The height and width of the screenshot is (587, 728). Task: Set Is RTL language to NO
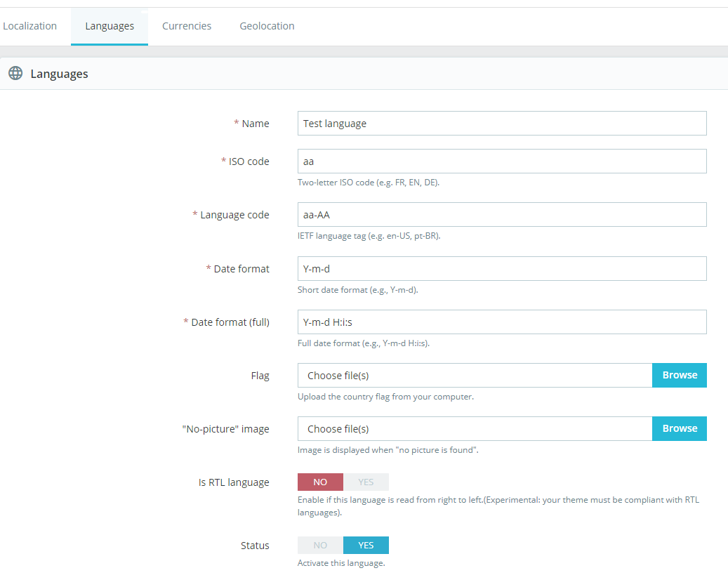tap(320, 482)
